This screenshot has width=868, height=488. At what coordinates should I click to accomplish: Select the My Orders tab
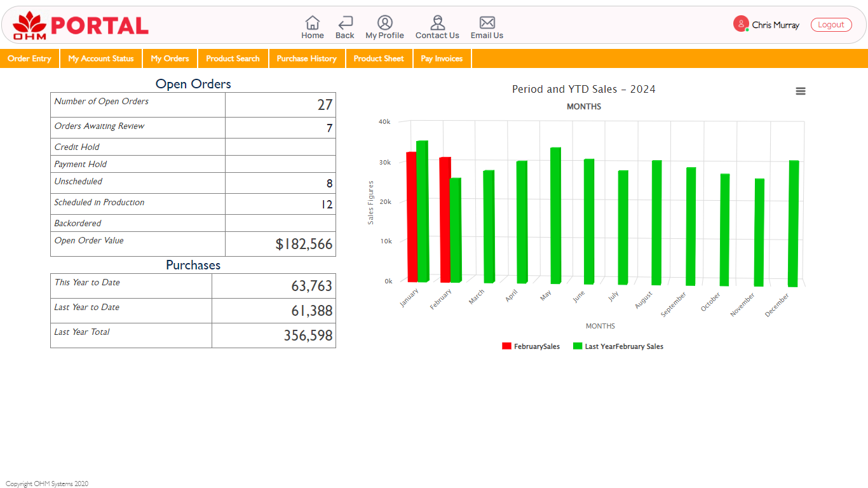tap(170, 58)
